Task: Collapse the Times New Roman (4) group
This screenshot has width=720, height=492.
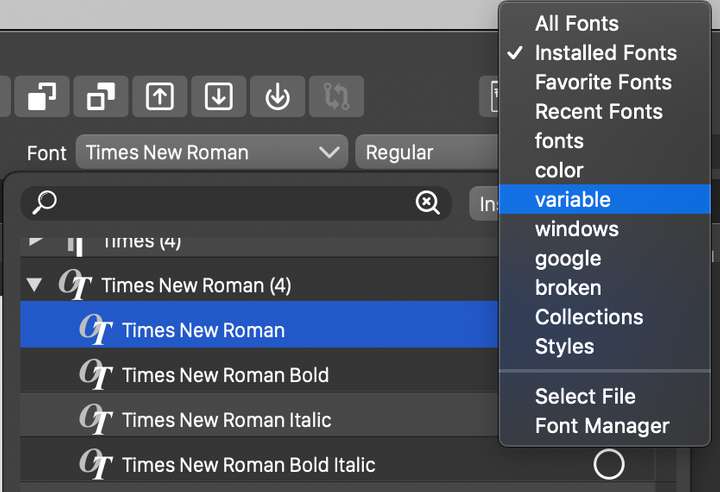Action: tap(34, 285)
